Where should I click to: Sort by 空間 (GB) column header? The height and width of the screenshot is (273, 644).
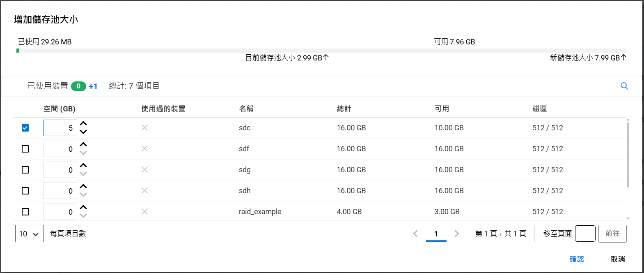point(59,109)
